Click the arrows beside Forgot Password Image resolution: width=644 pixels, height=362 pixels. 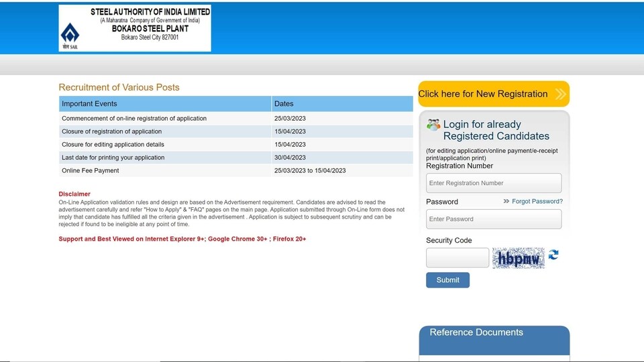pyautogui.click(x=506, y=201)
